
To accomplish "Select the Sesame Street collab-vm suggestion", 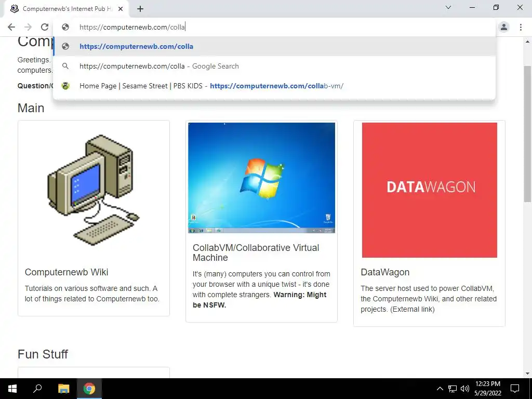I will [274, 86].
